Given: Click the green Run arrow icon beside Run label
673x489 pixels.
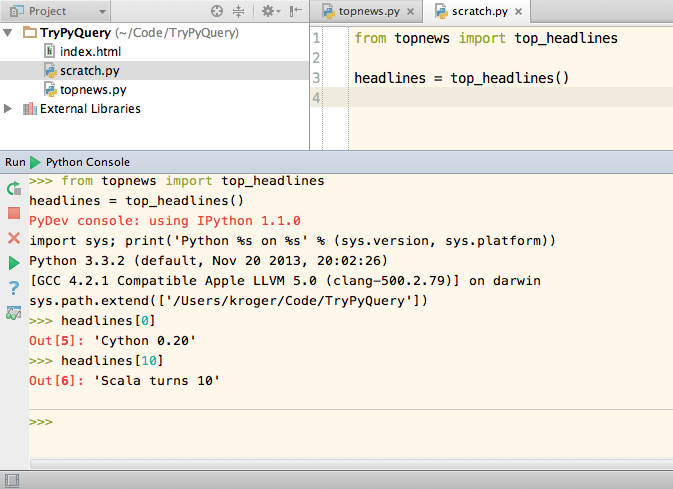Looking at the screenshot, I should [x=36, y=162].
